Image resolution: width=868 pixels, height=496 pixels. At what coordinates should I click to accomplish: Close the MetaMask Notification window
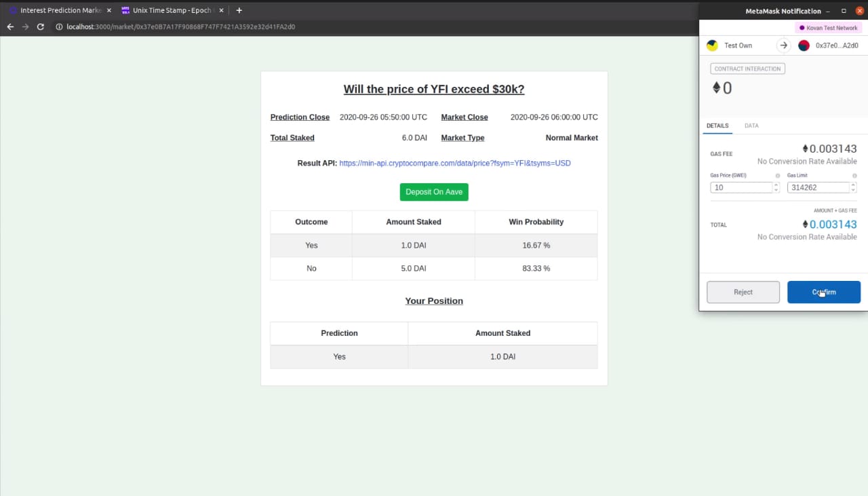click(860, 11)
